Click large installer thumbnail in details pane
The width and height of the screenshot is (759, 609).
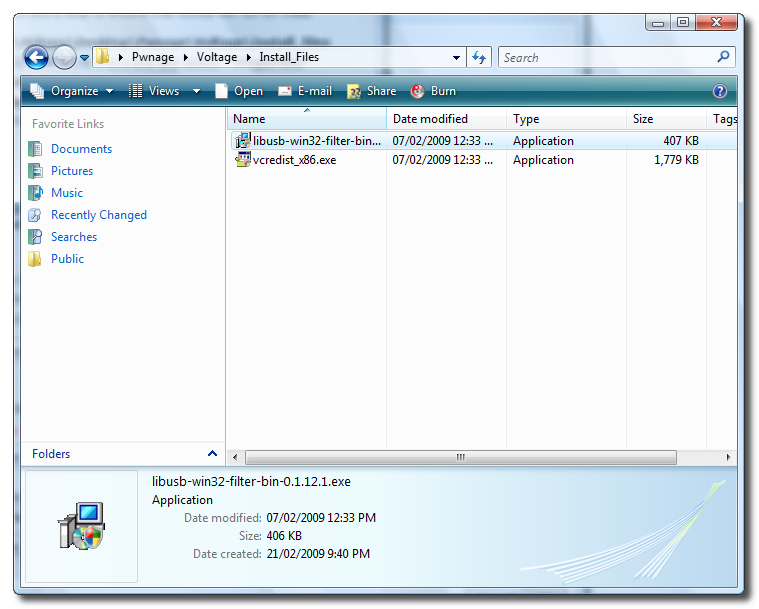81,526
